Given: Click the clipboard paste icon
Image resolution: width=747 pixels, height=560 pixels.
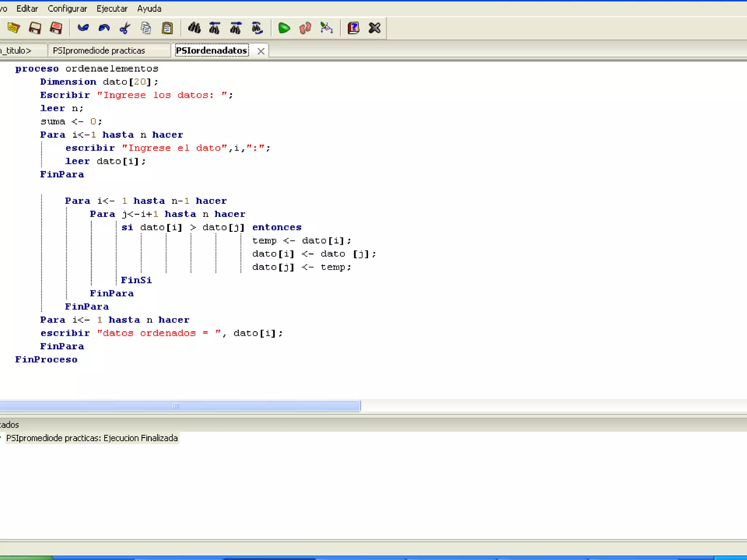Looking at the screenshot, I should (167, 28).
